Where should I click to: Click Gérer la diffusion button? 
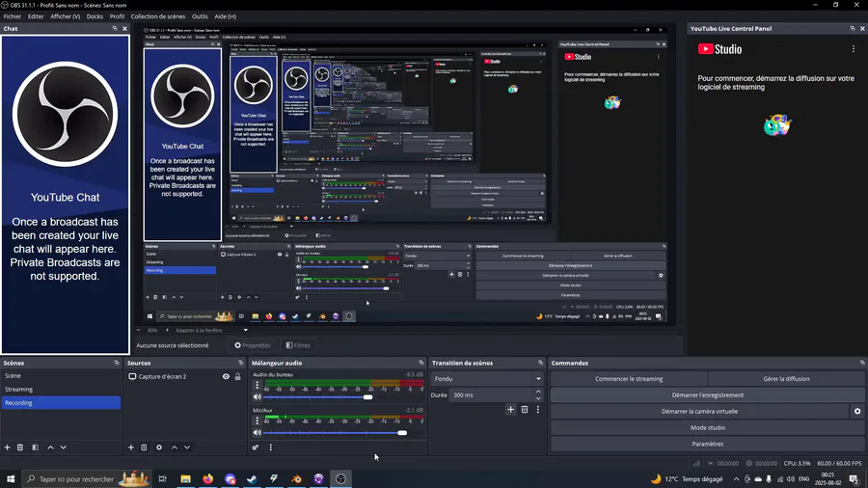786,379
